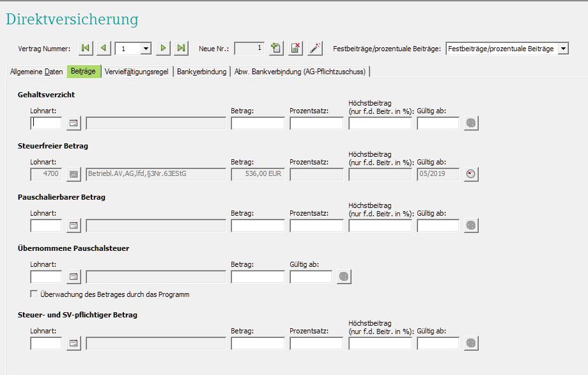This screenshot has width=588, height=375.
Task: Click the delete contract icon
Action: click(x=295, y=48)
